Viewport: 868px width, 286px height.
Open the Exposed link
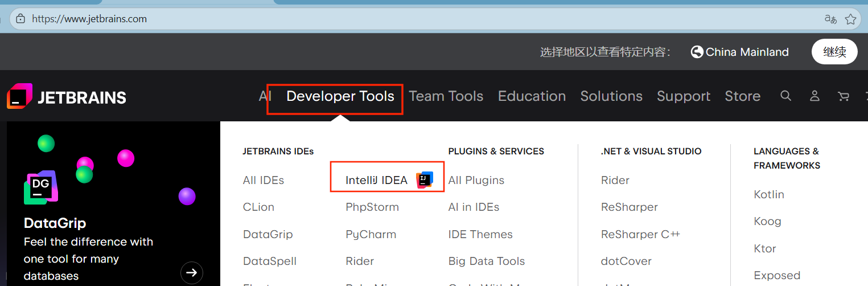pyautogui.click(x=777, y=275)
